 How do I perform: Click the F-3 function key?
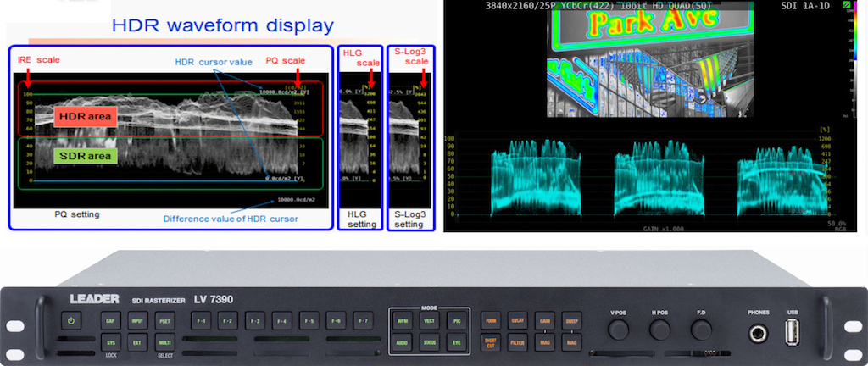tap(254, 320)
